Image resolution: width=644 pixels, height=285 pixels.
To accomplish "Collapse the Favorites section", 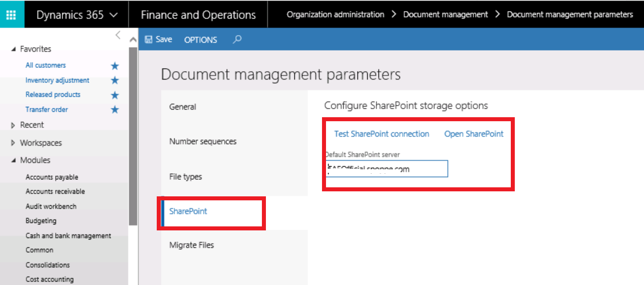I will 14,49.
